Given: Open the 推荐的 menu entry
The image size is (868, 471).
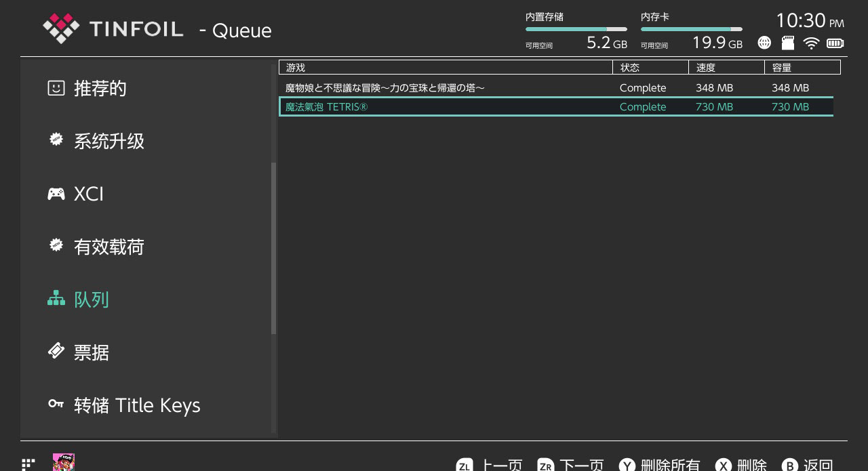Looking at the screenshot, I should tap(146, 88).
